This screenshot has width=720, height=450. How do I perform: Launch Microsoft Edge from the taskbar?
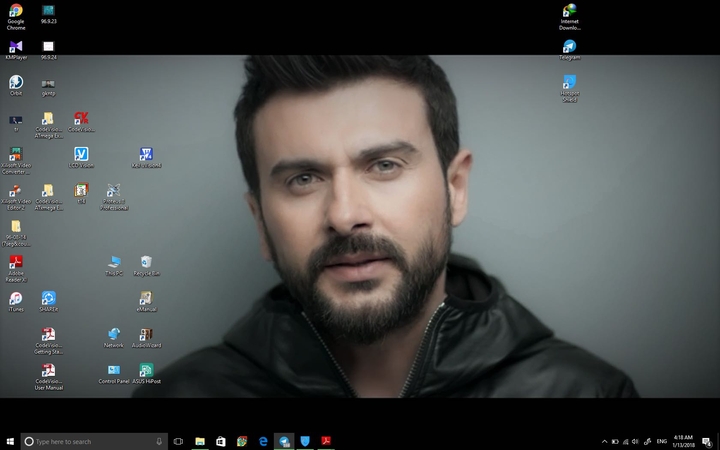263,441
